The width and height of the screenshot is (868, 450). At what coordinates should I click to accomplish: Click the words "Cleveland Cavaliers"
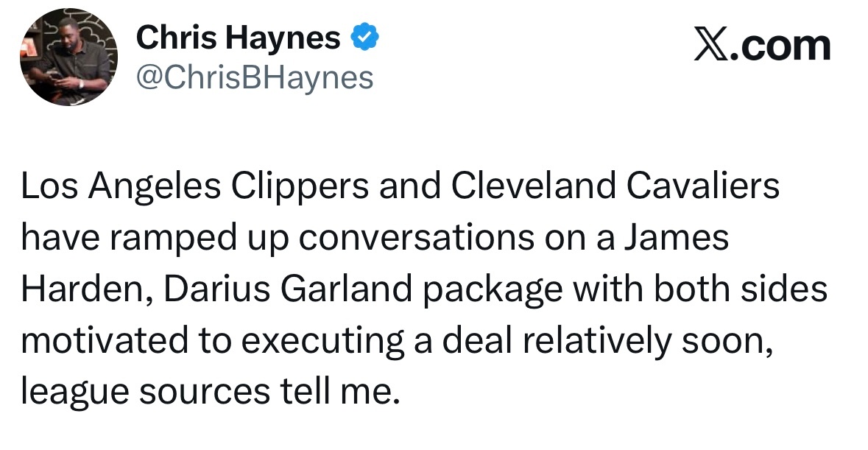[615, 186]
